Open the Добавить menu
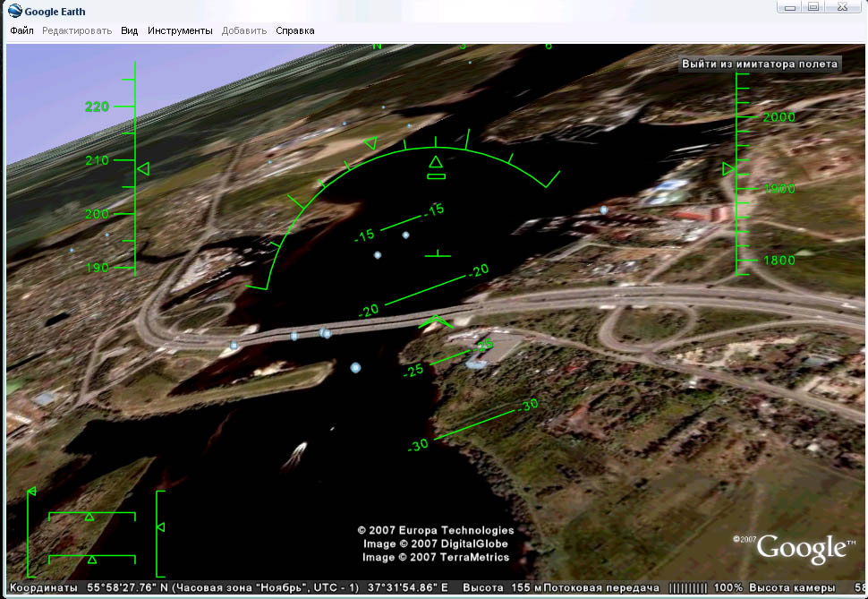 [x=244, y=31]
